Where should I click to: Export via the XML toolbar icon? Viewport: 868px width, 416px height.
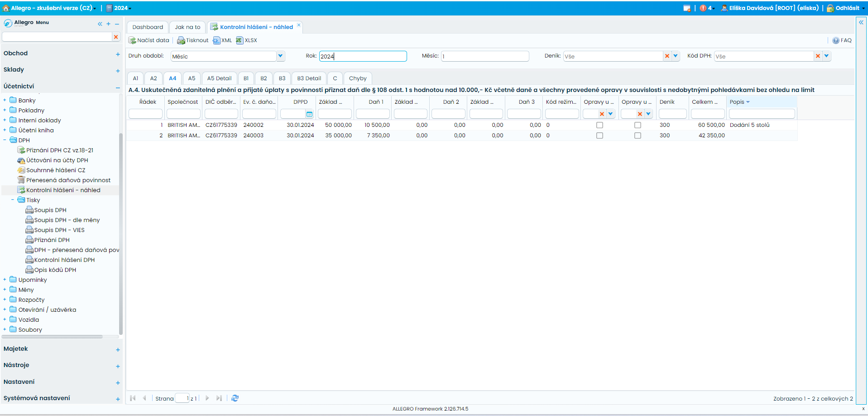(216, 40)
